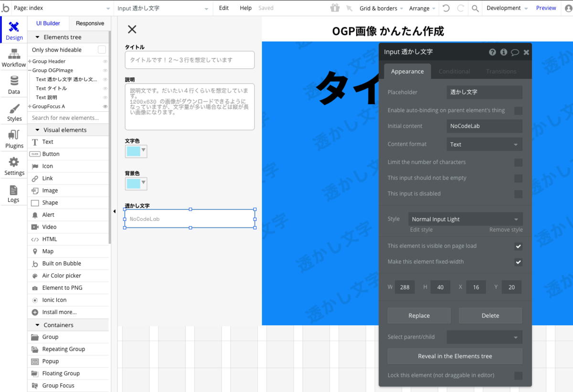Open the Logs section

pos(14,193)
